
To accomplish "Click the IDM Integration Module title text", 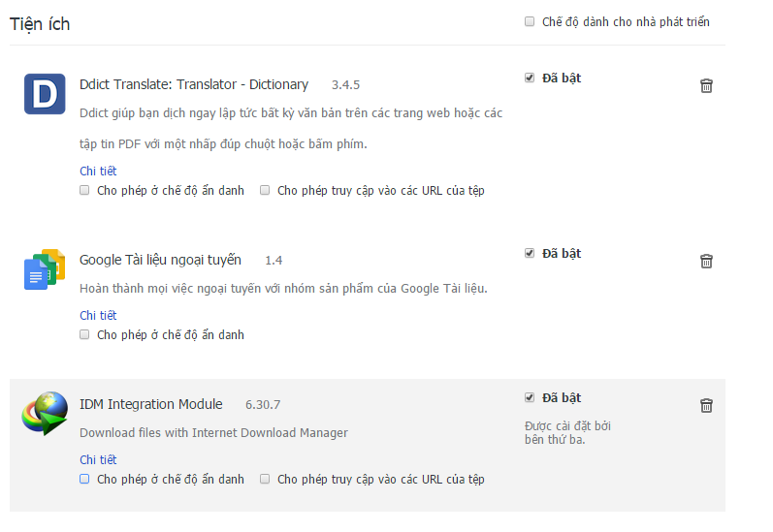I will (x=151, y=404).
